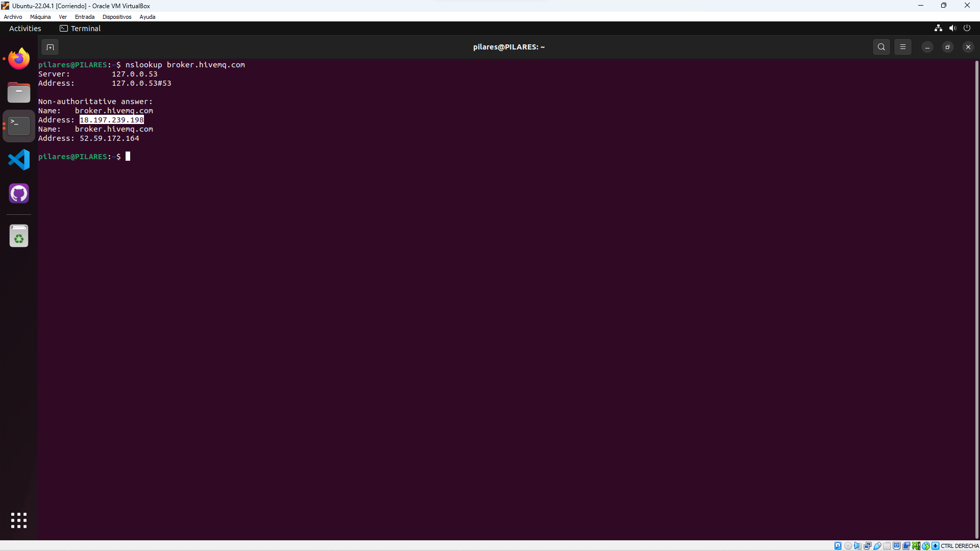Click the shared folders icon in VirtualBox status bar
This screenshot has width=980, height=551.
(x=887, y=545)
